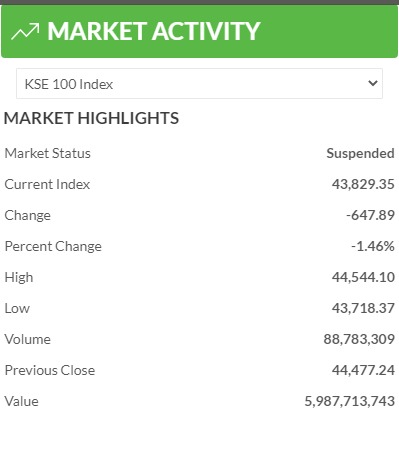Open the KSE 100 Index dropdown
399x455 pixels.
coord(199,84)
